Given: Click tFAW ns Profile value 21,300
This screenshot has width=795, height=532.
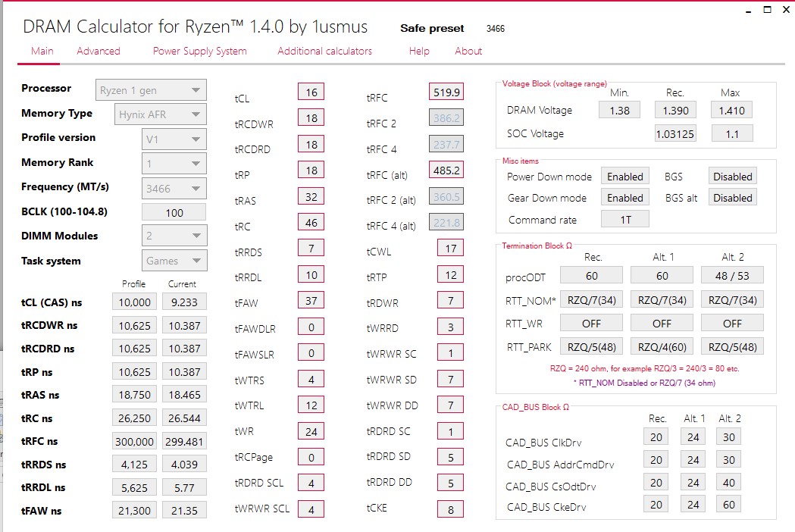Looking at the screenshot, I should pyautogui.click(x=134, y=511).
